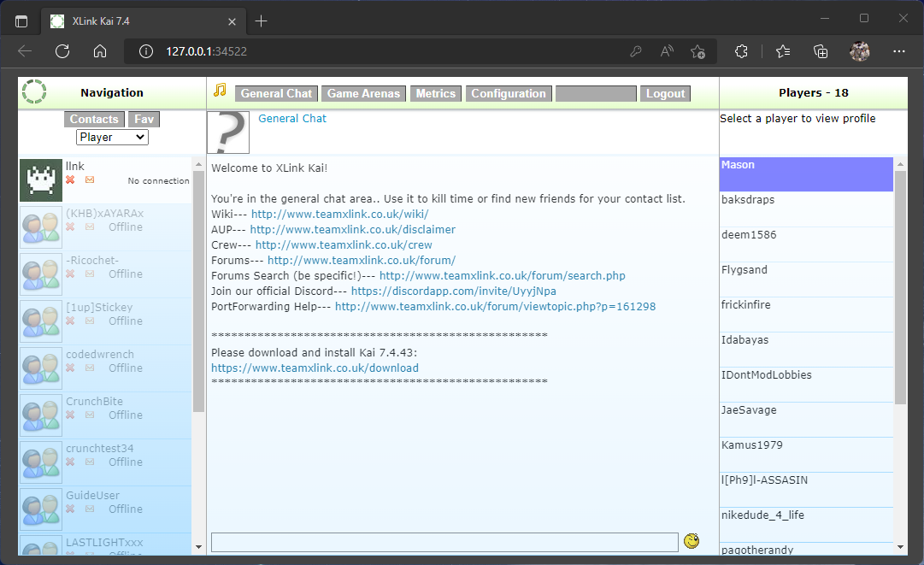Image resolution: width=924 pixels, height=565 pixels.
Task: Click the red X next to llnk
Action: pyautogui.click(x=70, y=180)
